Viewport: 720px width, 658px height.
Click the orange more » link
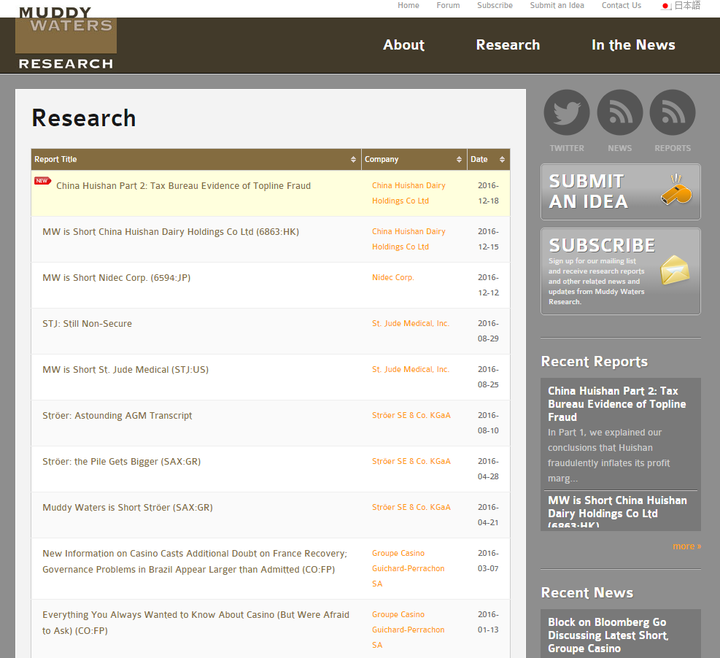click(686, 546)
